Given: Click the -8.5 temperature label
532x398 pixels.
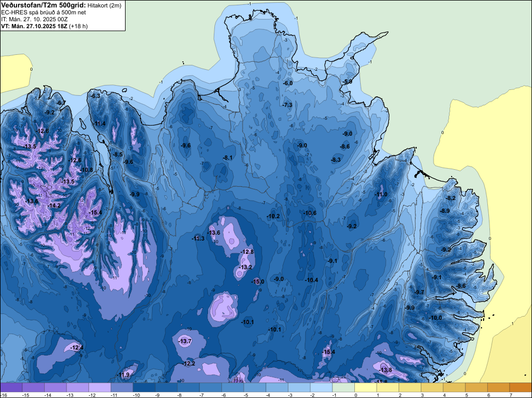Looking at the screenshot, I should 118,154.
